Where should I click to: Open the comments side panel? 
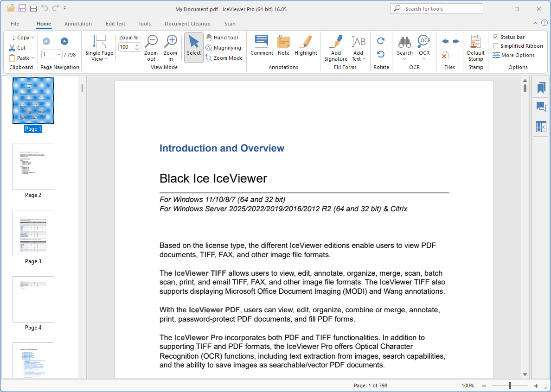click(541, 107)
